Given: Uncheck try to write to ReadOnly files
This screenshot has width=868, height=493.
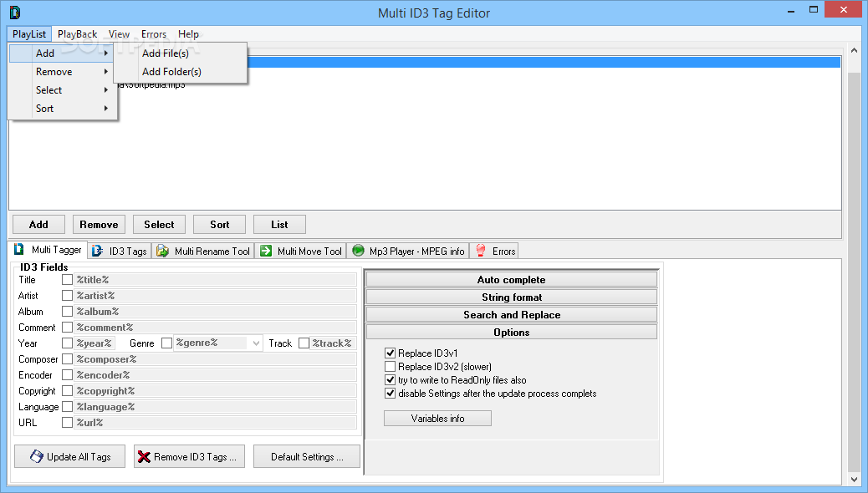Looking at the screenshot, I should [x=390, y=380].
